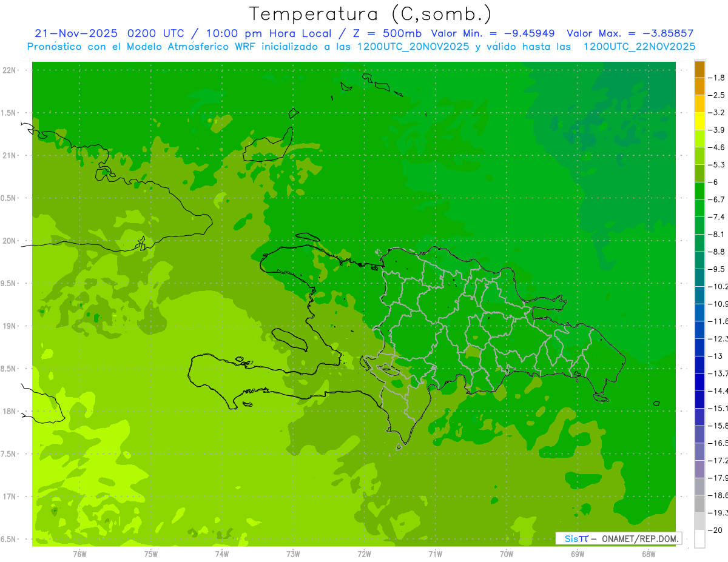Click the '70W' longitude axis label
The width and height of the screenshot is (728, 562).
[x=507, y=554]
